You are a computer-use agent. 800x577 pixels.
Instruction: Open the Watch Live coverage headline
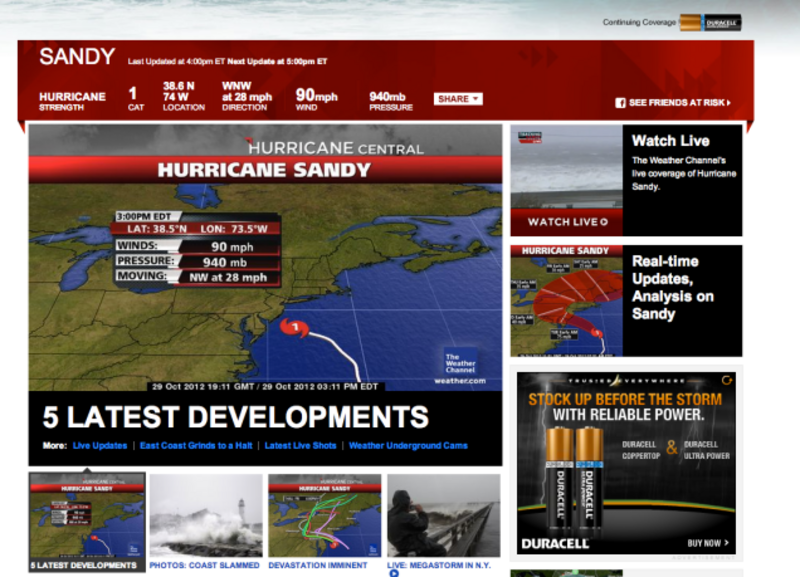[x=670, y=141]
